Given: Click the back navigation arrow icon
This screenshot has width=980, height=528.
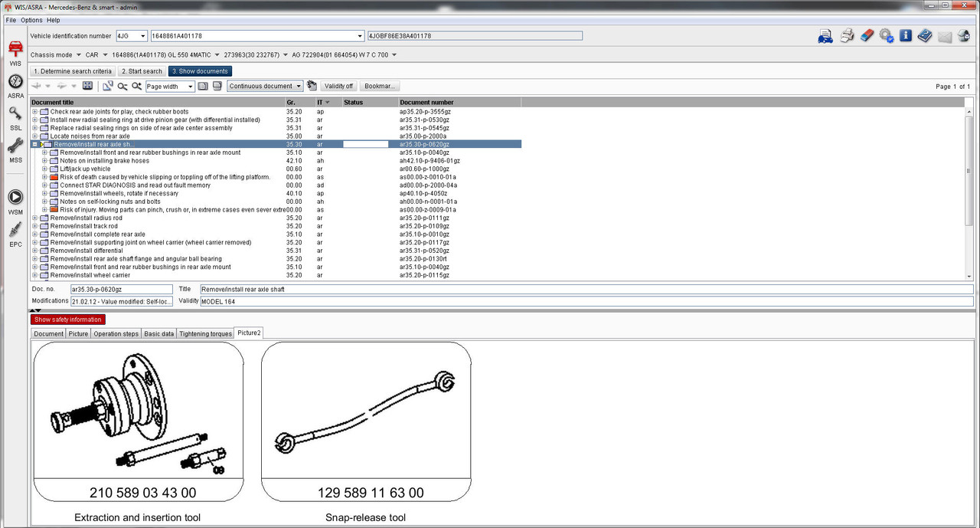Looking at the screenshot, I should (36, 86).
